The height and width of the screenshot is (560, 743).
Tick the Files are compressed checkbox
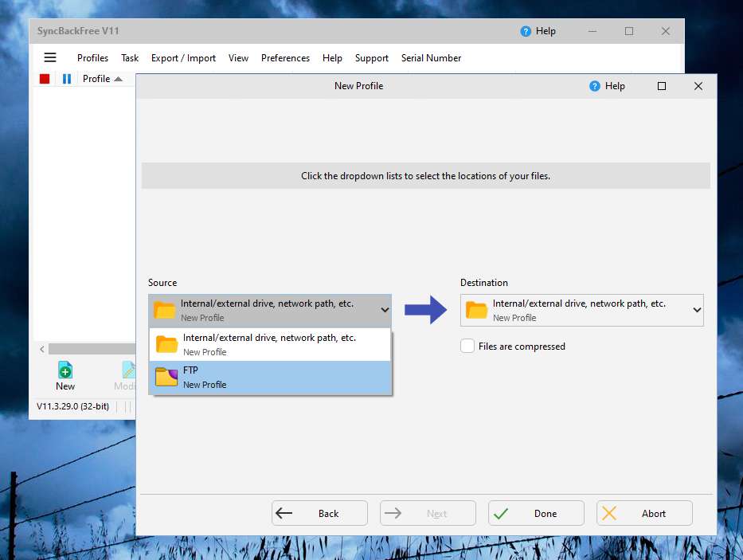(467, 347)
